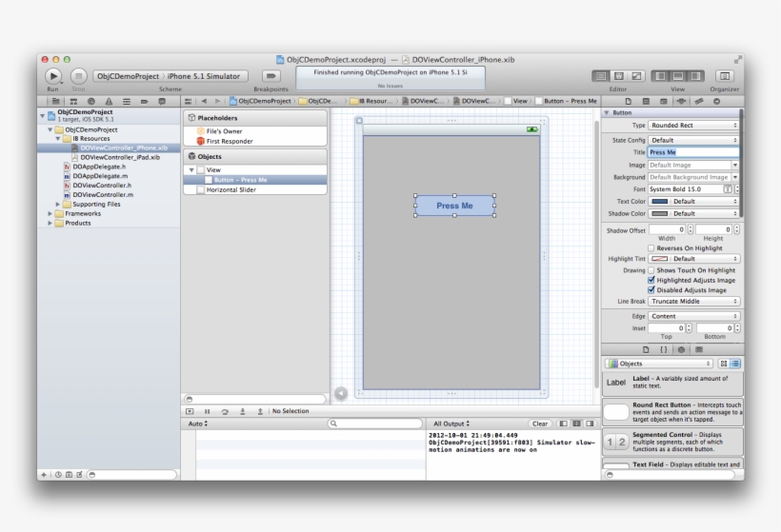781x532 pixels.
Task: Click the Stop button
Action: pyautogui.click(x=78, y=76)
